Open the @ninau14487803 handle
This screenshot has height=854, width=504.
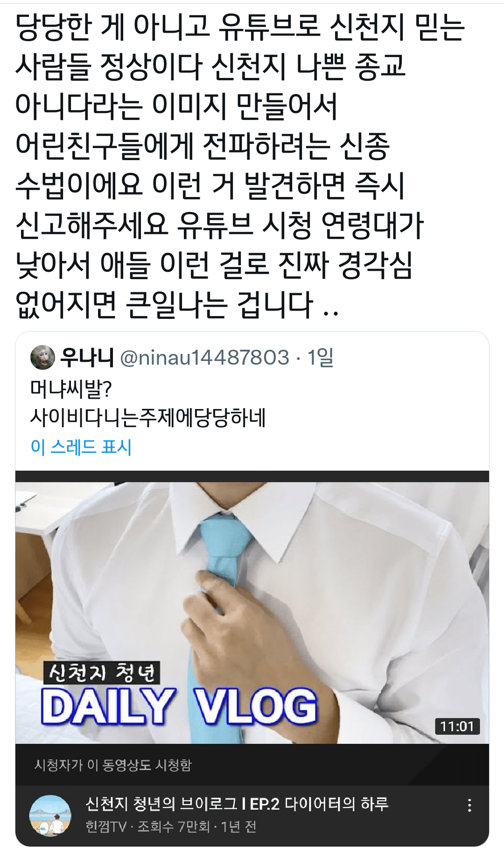(x=204, y=358)
